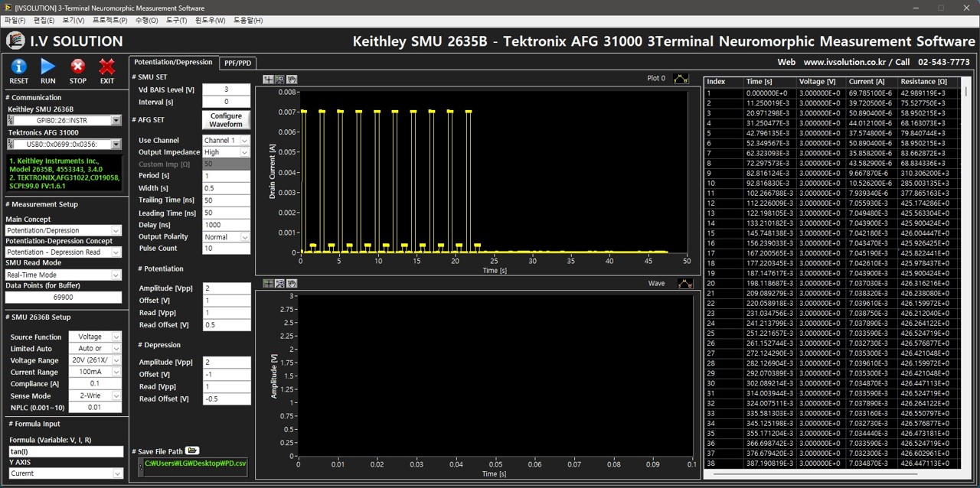Click the www.ivsolution.co.kr web address
This screenshot has width=980, height=488.
(x=844, y=62)
